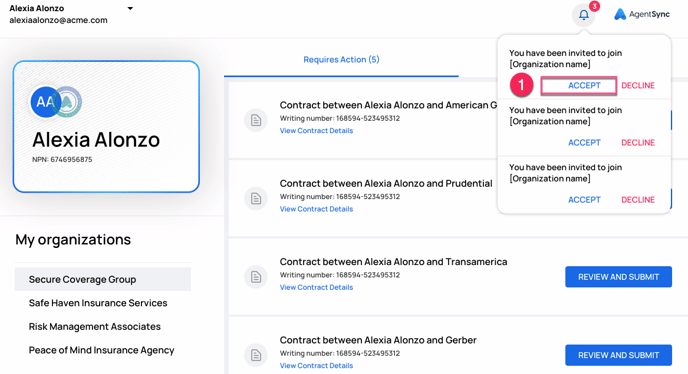Switch to Requires Action (5) tab
This screenshot has height=374, width=688.
tap(341, 60)
